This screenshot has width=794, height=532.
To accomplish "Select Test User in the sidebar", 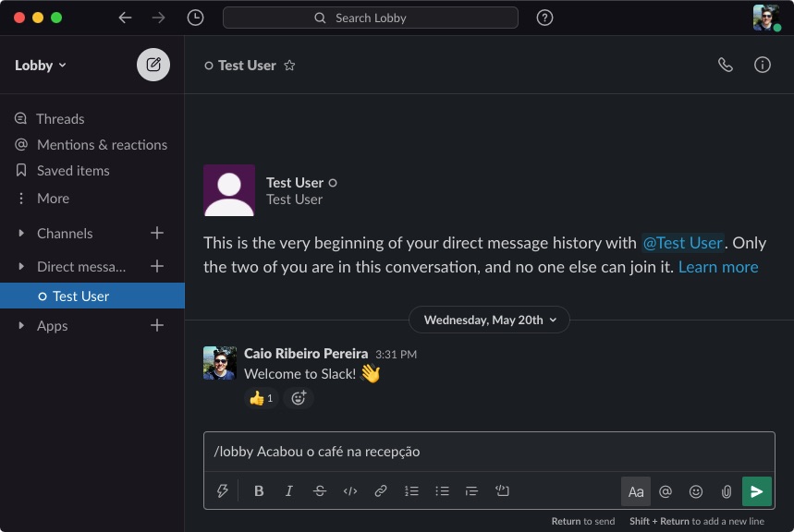I will point(92,296).
